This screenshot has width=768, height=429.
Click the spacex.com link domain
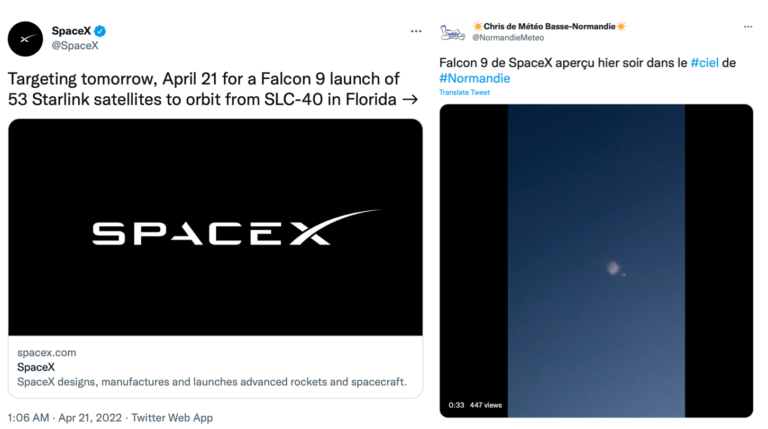point(47,352)
